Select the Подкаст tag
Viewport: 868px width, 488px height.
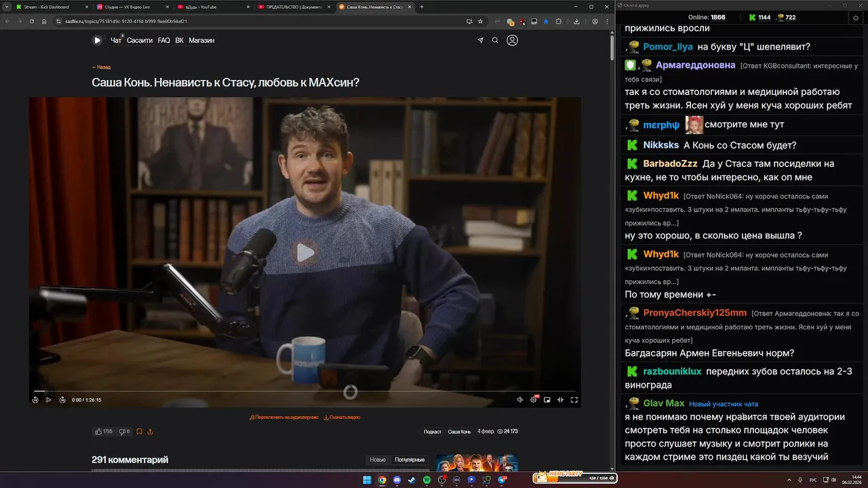[433, 432]
